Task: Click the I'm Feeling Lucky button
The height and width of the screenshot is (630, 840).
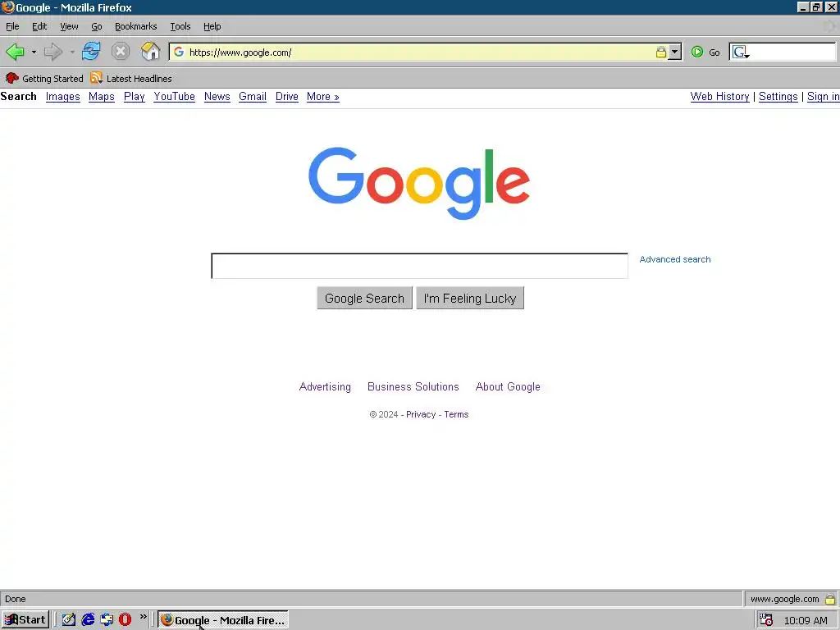Action: click(x=470, y=299)
